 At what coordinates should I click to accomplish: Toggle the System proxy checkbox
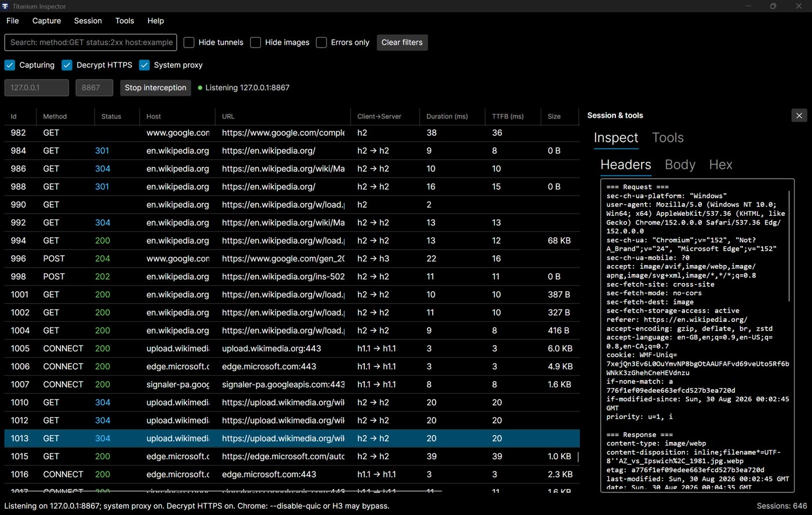[x=144, y=65]
